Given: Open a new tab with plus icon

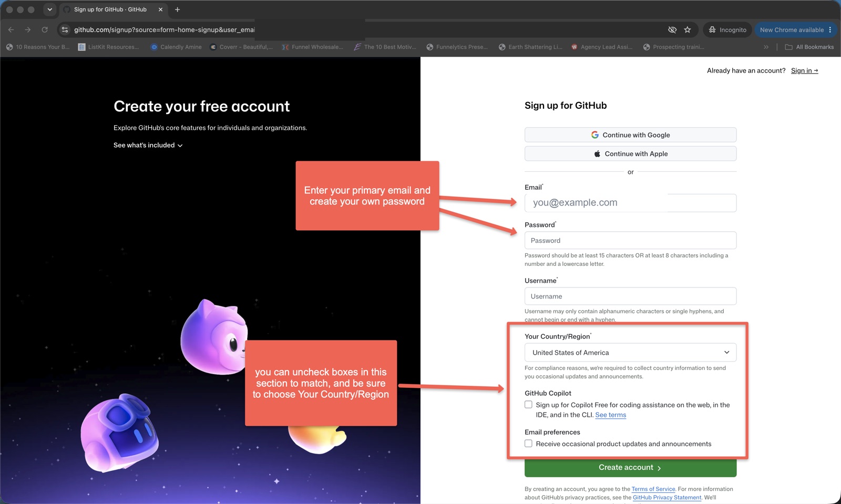Looking at the screenshot, I should [177, 9].
